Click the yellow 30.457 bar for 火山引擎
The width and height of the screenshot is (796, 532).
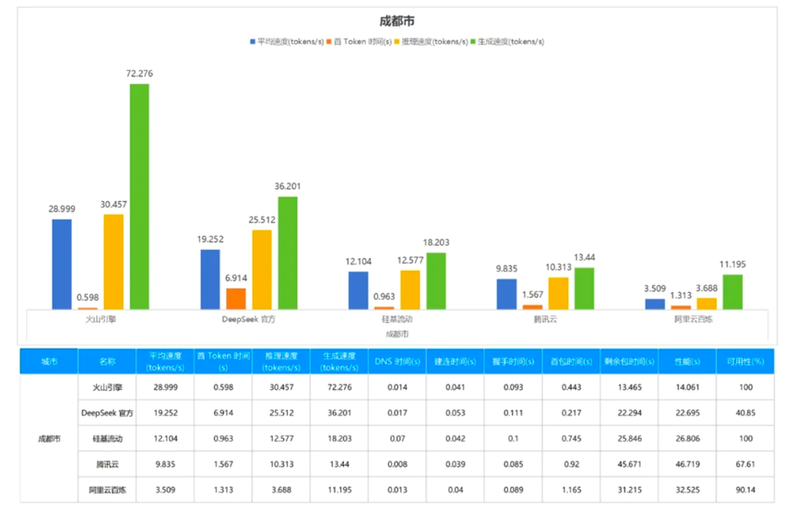tap(113, 262)
